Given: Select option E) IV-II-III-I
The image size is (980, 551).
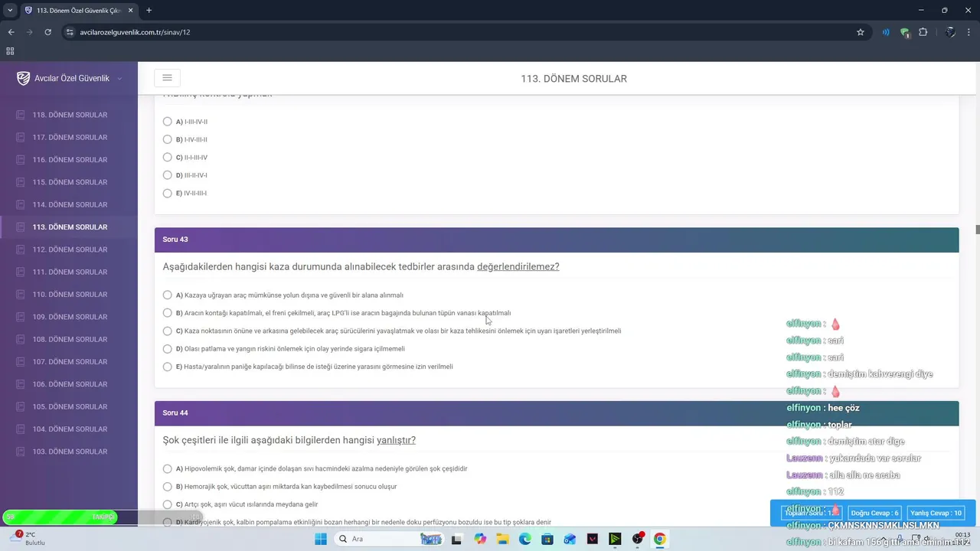Looking at the screenshot, I should [x=168, y=193].
